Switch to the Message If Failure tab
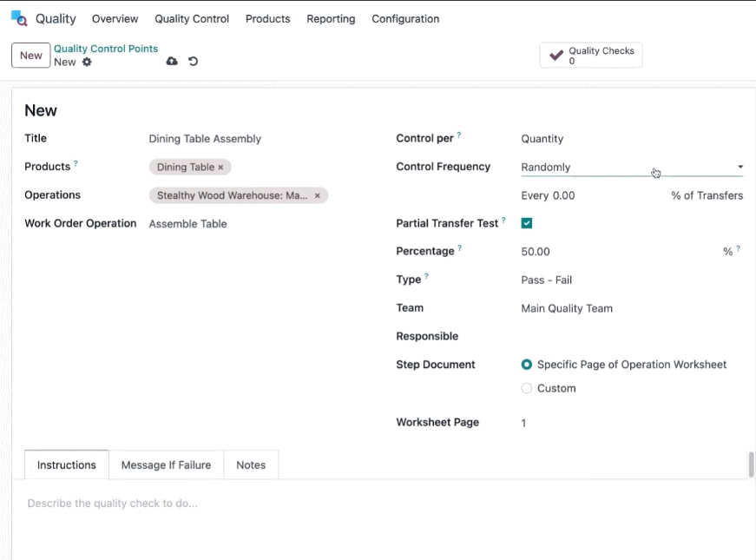Image resolution: width=756 pixels, height=560 pixels. tap(166, 465)
